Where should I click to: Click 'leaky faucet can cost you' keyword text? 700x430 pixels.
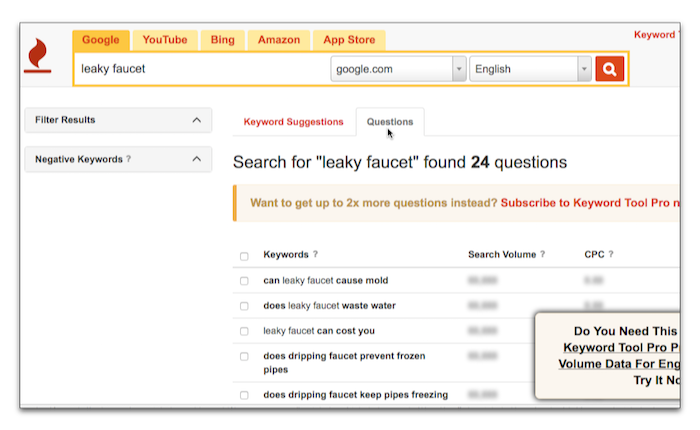point(319,331)
